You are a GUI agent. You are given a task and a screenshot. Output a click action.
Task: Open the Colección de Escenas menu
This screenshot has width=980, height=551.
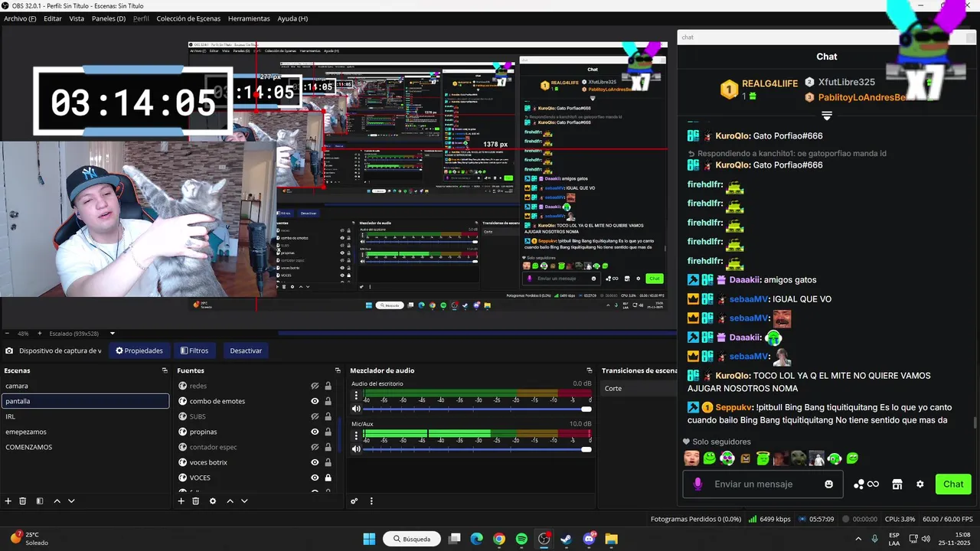[x=188, y=18]
